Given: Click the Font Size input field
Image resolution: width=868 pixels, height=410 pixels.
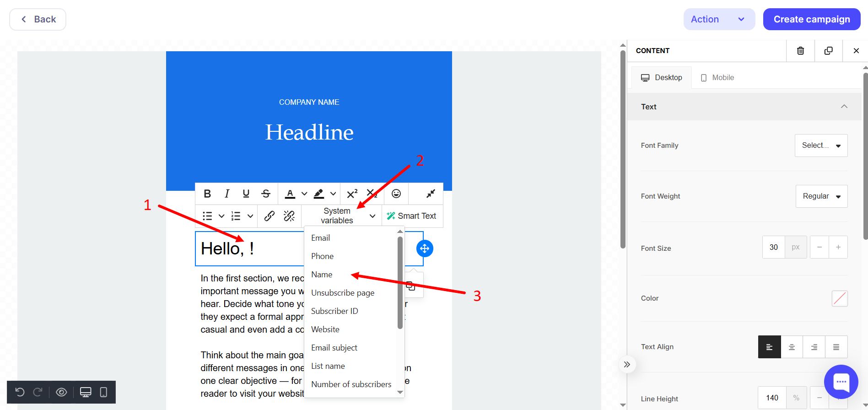Looking at the screenshot, I should pos(773,247).
